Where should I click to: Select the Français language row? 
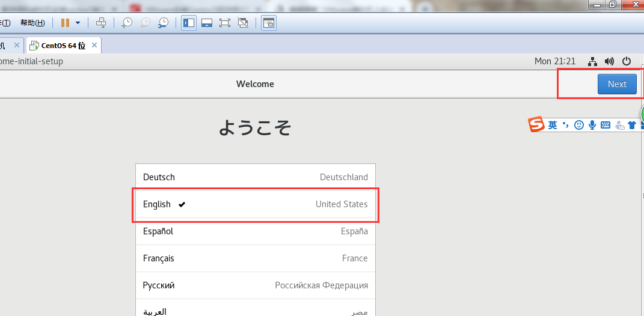256,258
